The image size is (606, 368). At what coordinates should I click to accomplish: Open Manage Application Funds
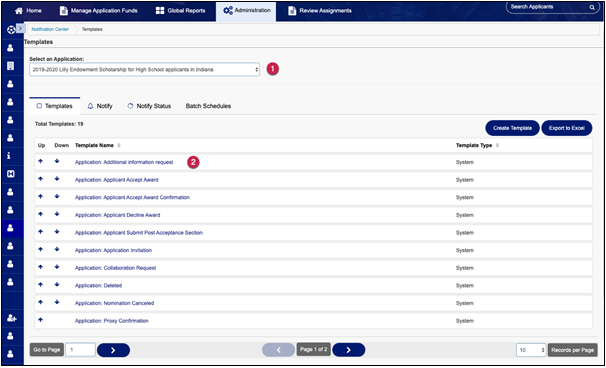coord(98,11)
